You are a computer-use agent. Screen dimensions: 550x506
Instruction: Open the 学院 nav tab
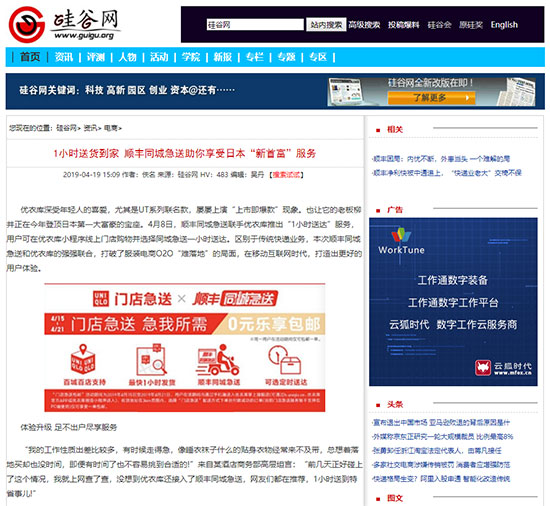[191, 57]
